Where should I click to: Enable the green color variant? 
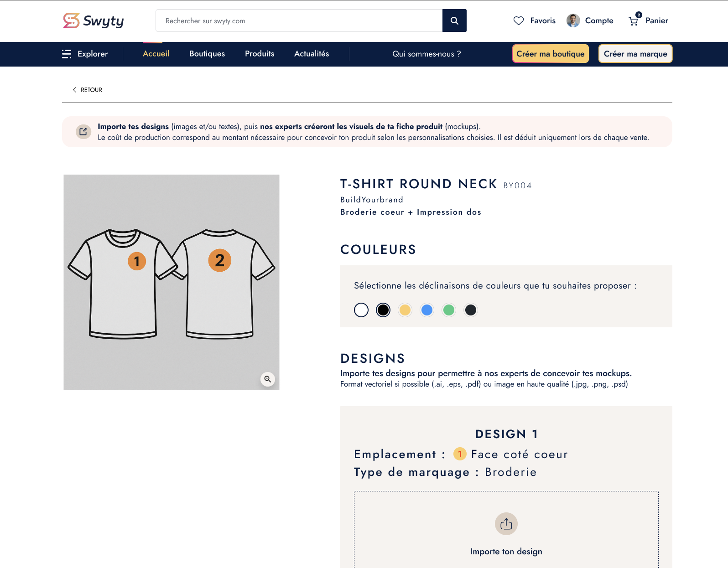[448, 310]
